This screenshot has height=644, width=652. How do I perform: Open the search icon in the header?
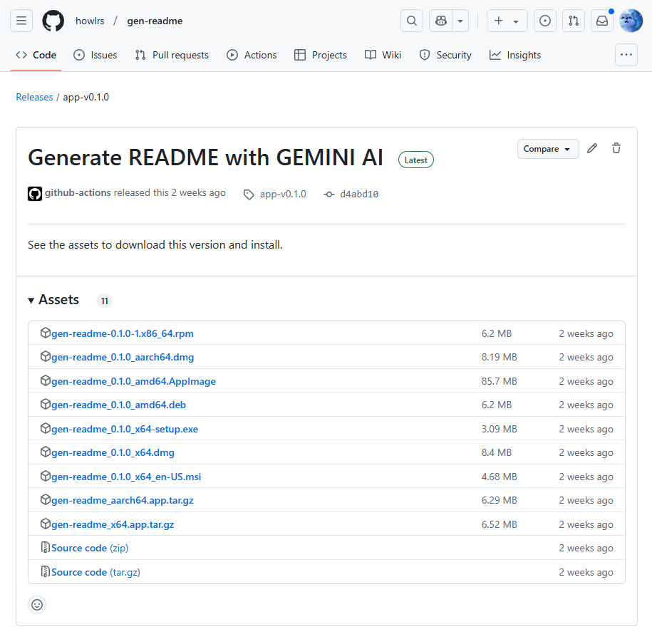411,21
